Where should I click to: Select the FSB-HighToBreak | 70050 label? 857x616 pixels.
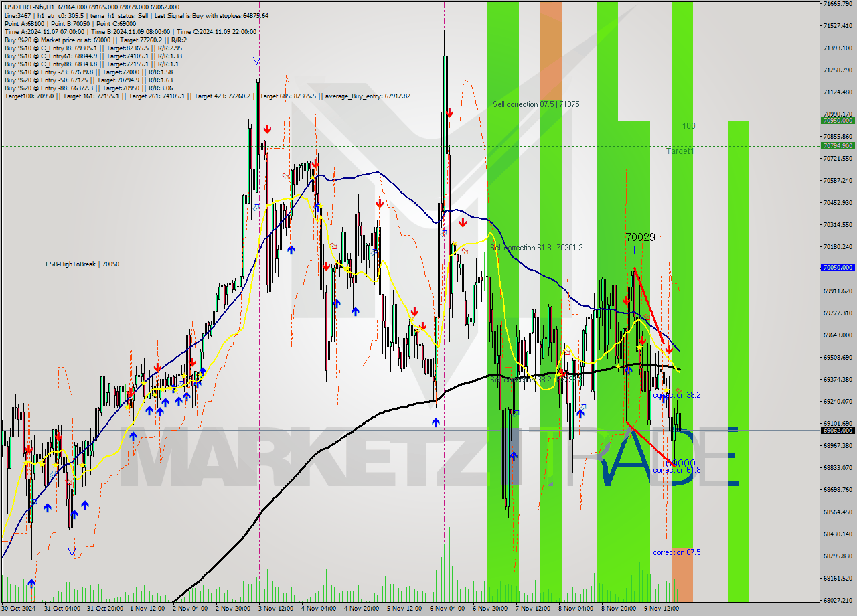coord(82,264)
